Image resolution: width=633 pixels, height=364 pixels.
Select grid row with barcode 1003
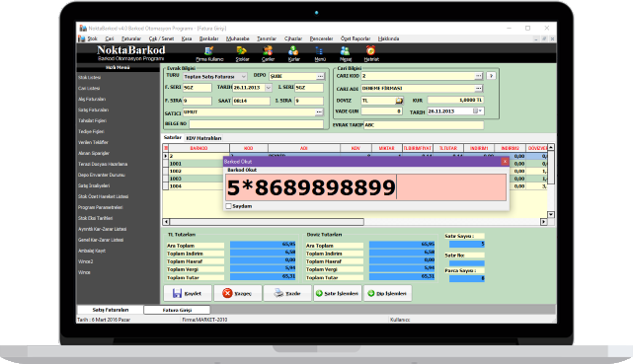196,179
